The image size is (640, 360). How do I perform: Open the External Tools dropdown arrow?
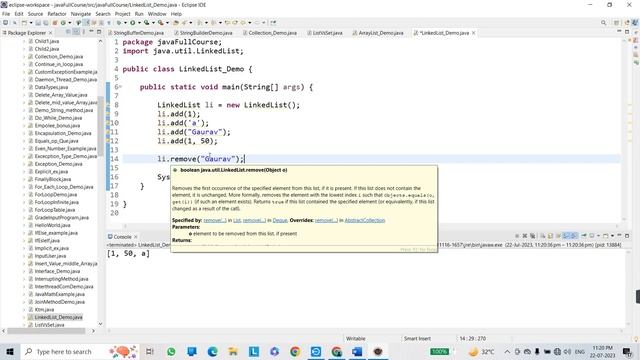point(167,23)
